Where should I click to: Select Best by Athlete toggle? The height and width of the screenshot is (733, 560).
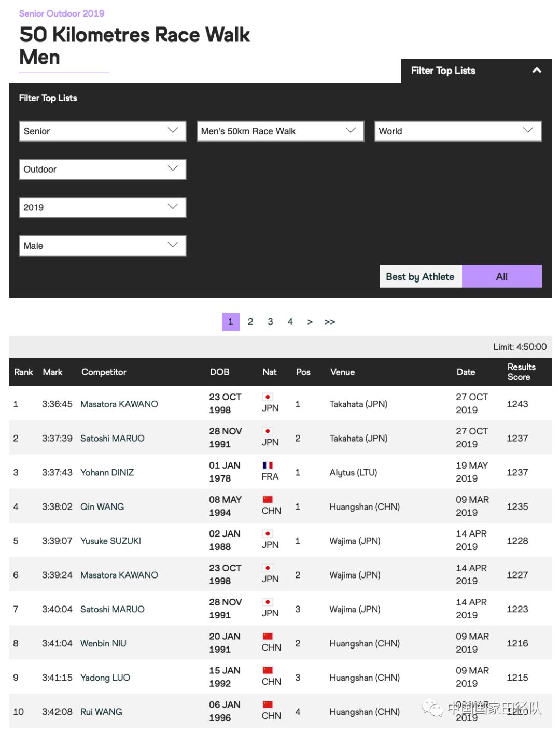coord(421,276)
